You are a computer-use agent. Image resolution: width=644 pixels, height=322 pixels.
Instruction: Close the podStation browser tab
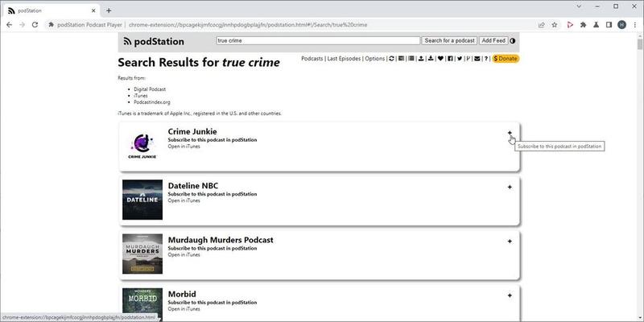point(93,10)
